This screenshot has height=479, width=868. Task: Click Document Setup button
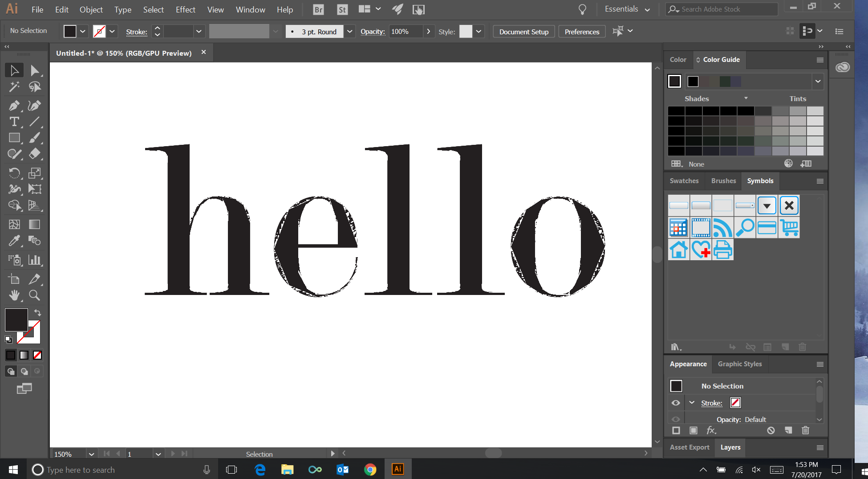click(x=524, y=32)
